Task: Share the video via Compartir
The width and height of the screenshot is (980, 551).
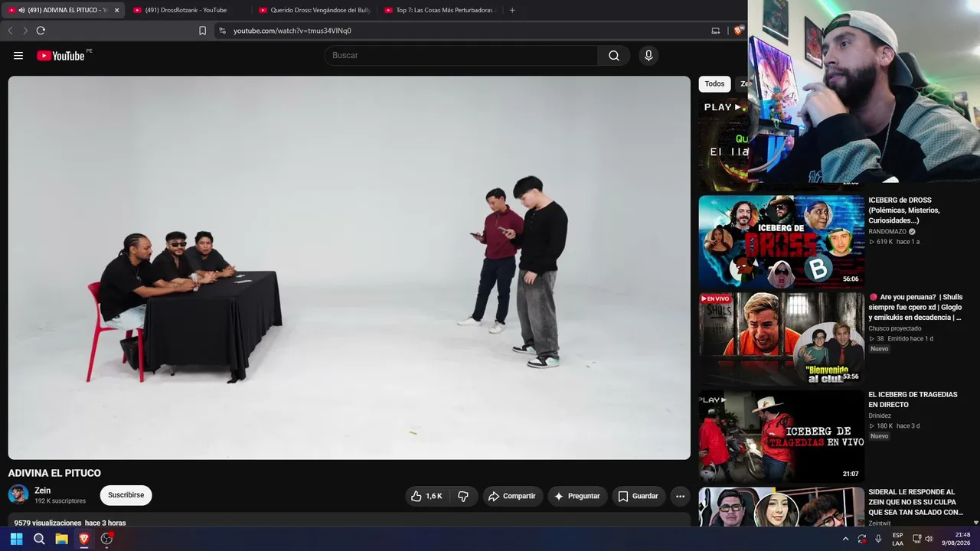Action: 512,496
